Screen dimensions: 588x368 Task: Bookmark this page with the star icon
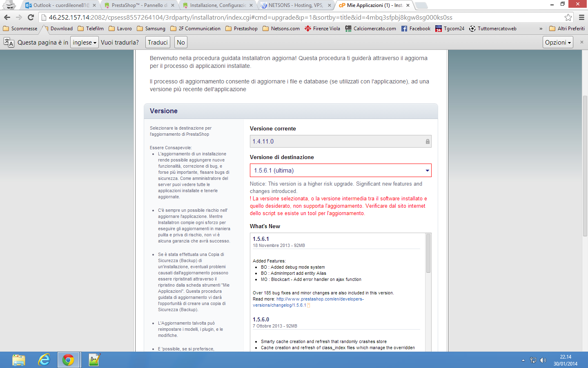coord(568,17)
